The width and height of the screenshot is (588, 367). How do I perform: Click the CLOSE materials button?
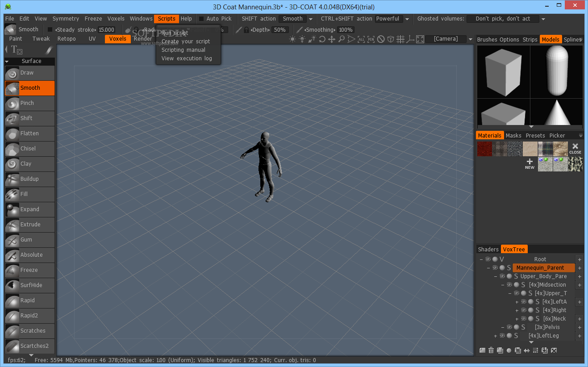point(575,149)
